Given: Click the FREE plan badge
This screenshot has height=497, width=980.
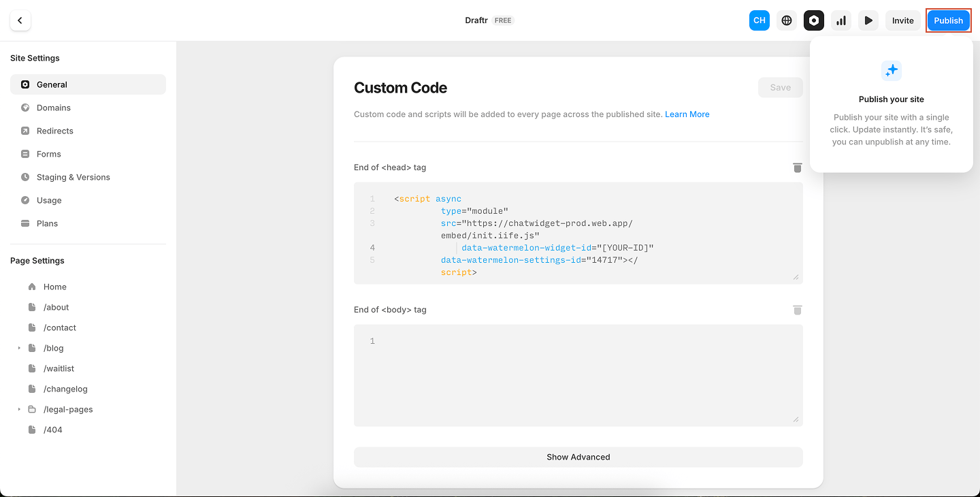Looking at the screenshot, I should [x=503, y=20].
